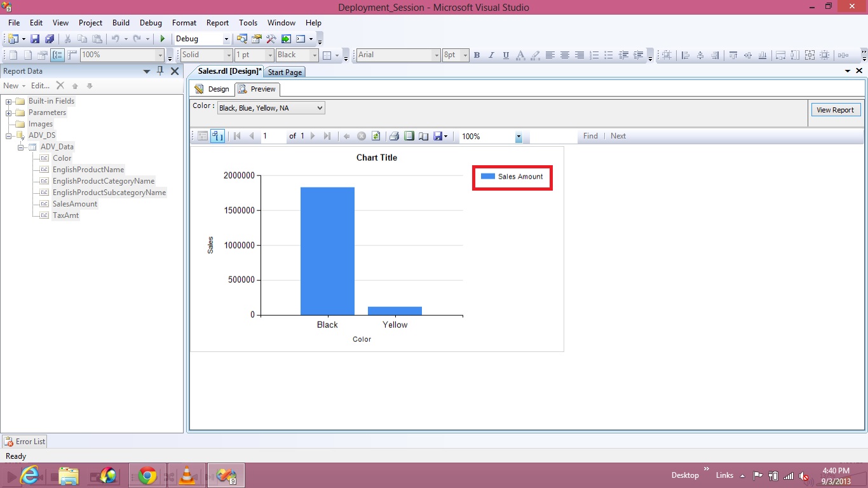Click the Print report icon
The image size is (868, 488).
click(394, 136)
